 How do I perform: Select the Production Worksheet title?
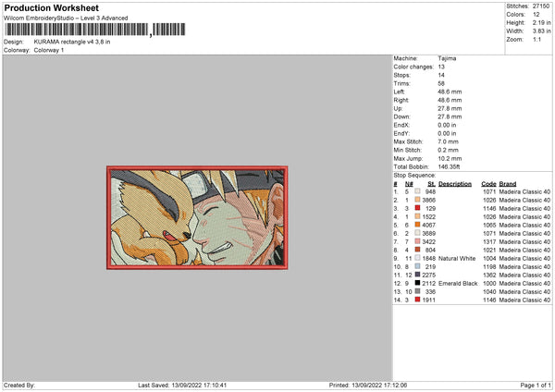[x=51, y=7]
